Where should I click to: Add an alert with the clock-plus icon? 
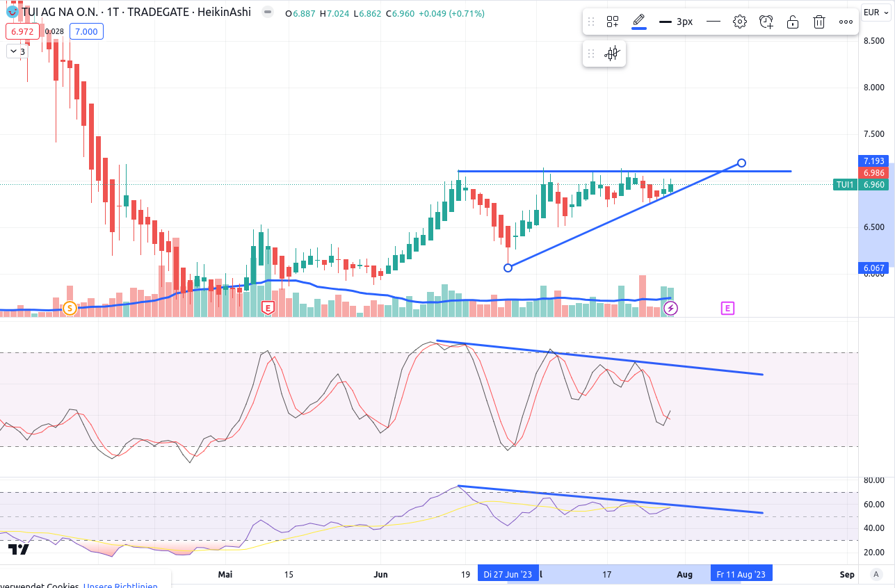(x=766, y=22)
